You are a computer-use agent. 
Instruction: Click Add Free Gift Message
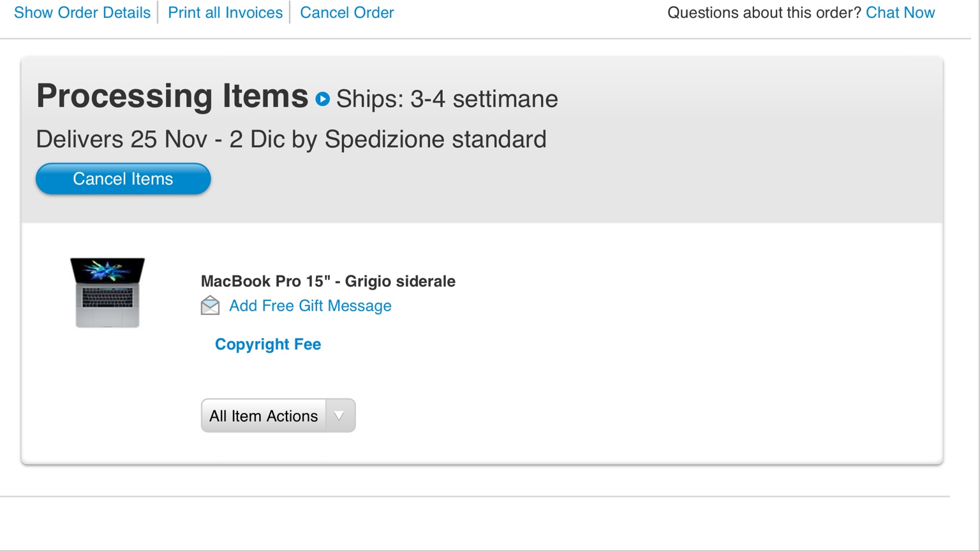(310, 306)
